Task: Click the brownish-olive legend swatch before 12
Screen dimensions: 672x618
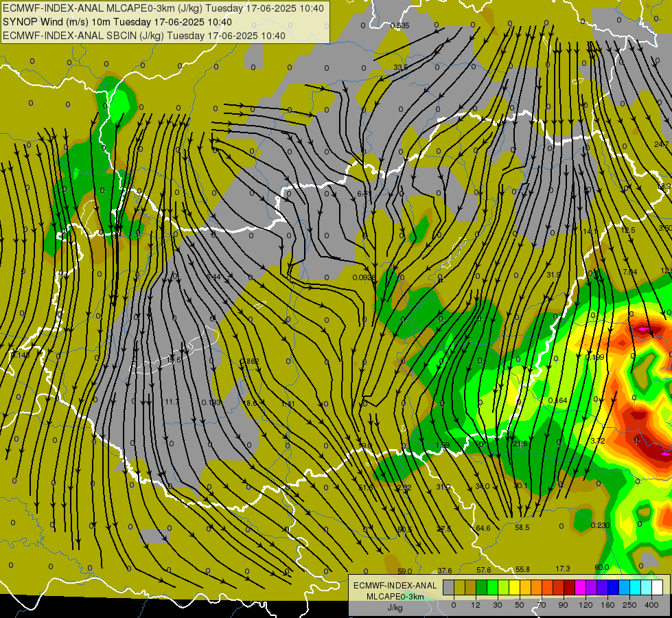Action: tap(471, 588)
